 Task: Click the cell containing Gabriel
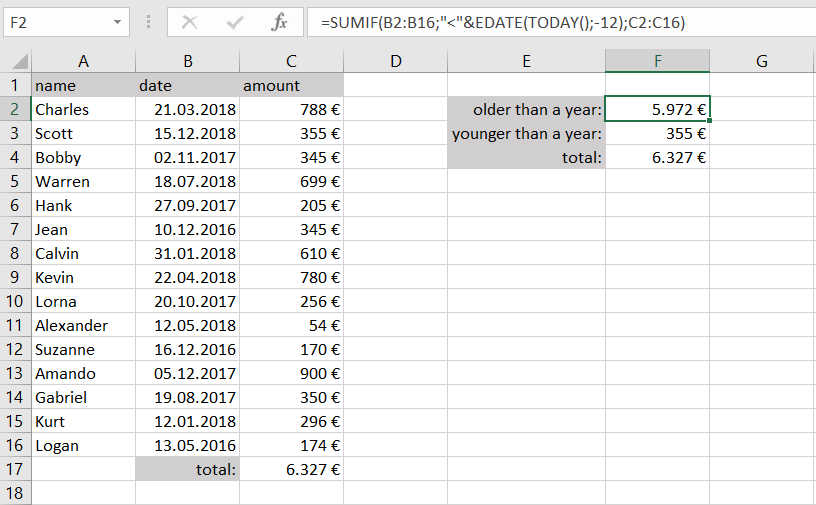(x=83, y=397)
